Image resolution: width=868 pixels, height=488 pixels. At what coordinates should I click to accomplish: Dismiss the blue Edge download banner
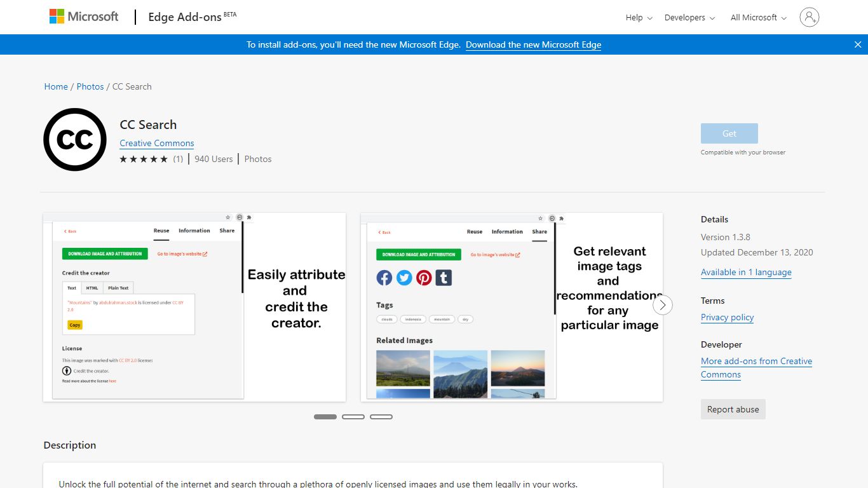pyautogui.click(x=858, y=44)
